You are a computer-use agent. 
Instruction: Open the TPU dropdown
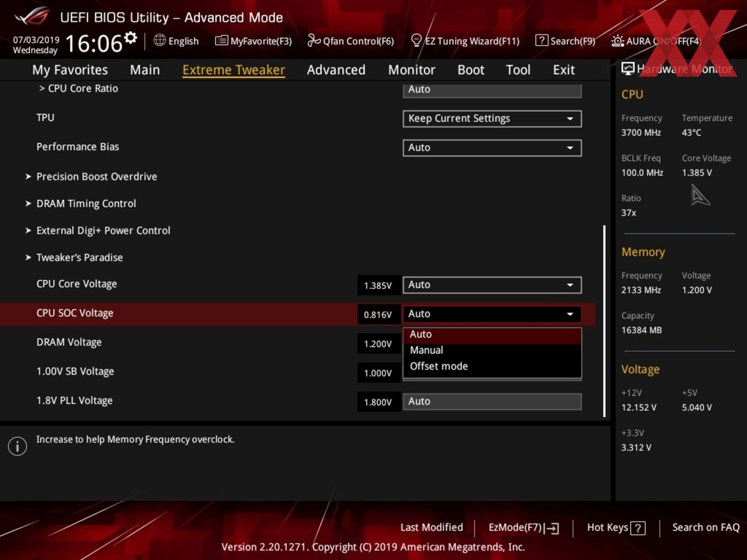click(x=492, y=119)
